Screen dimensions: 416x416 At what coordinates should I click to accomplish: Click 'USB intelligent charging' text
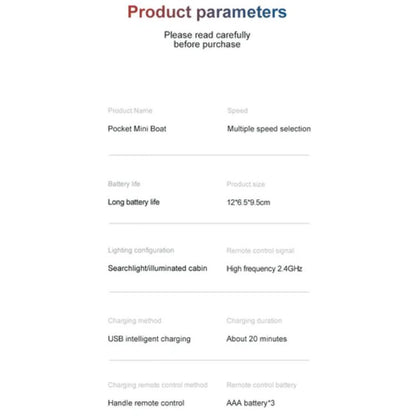pos(149,339)
